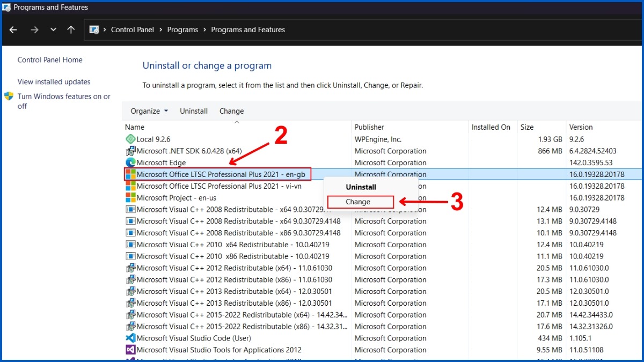Image resolution: width=644 pixels, height=362 pixels.
Task: Click the Uninstall toolbar button
Action: tap(194, 111)
